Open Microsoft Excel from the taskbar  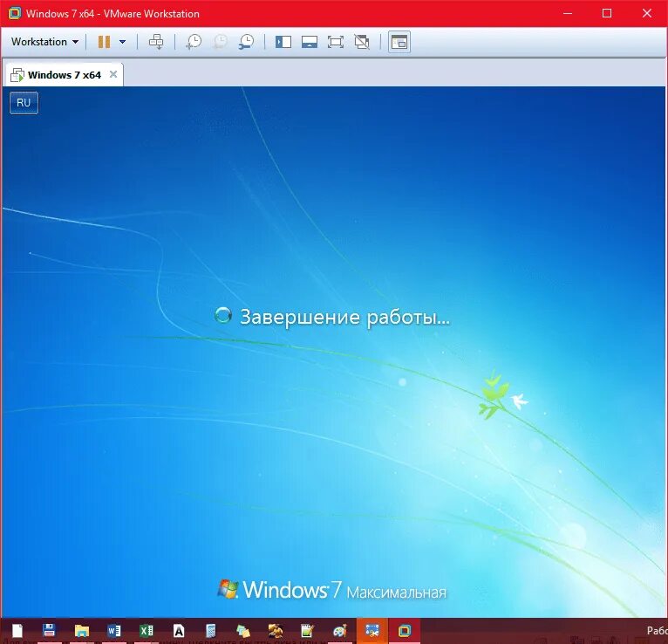[147, 631]
